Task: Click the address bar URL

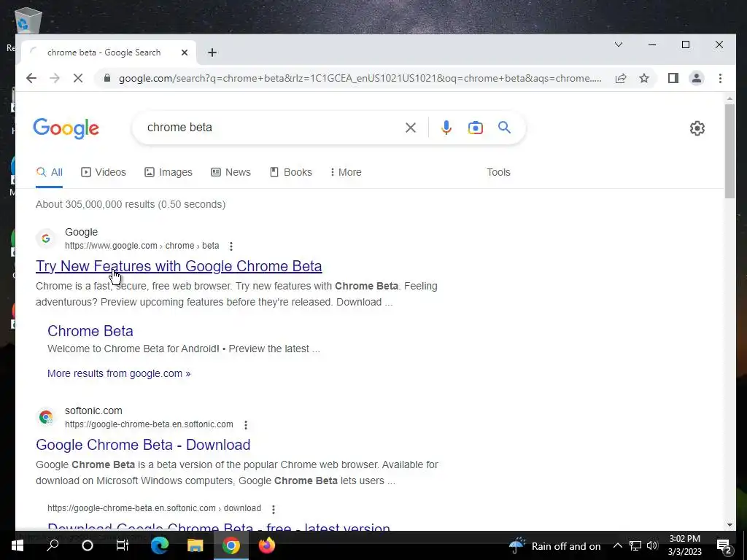Action: tap(360, 78)
